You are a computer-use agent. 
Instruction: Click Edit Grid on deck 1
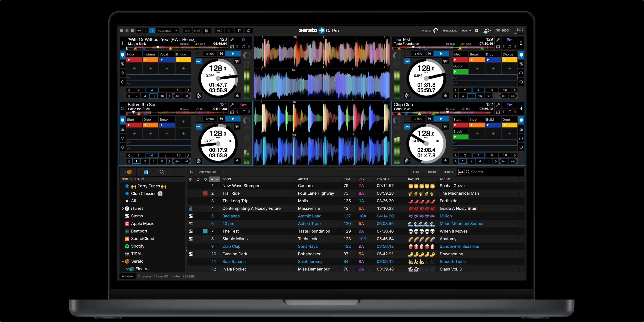199,44
